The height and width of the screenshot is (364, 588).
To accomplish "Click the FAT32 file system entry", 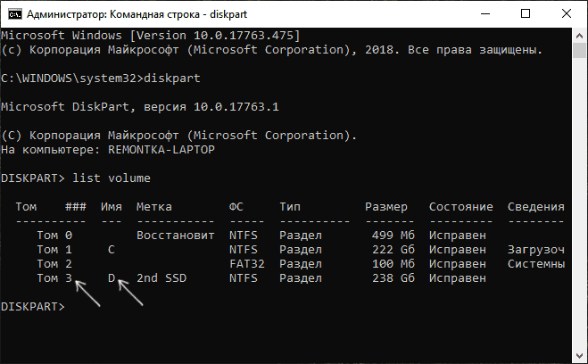I will coord(246,264).
